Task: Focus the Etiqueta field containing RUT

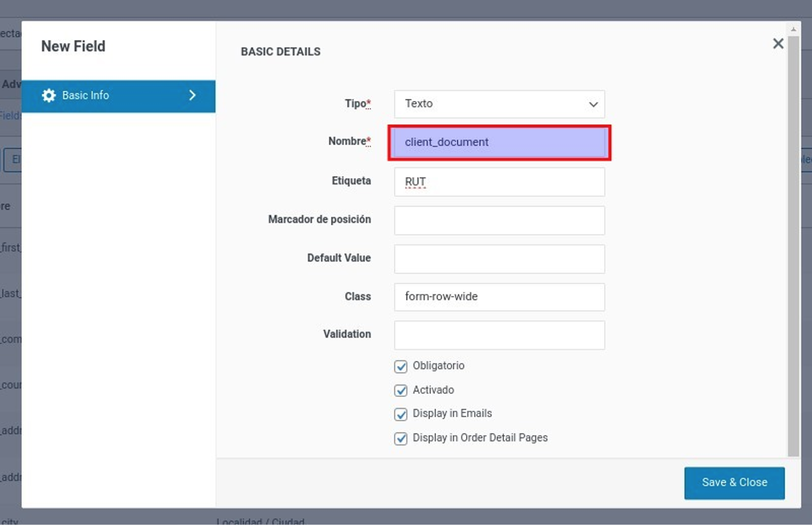Action: pos(499,182)
